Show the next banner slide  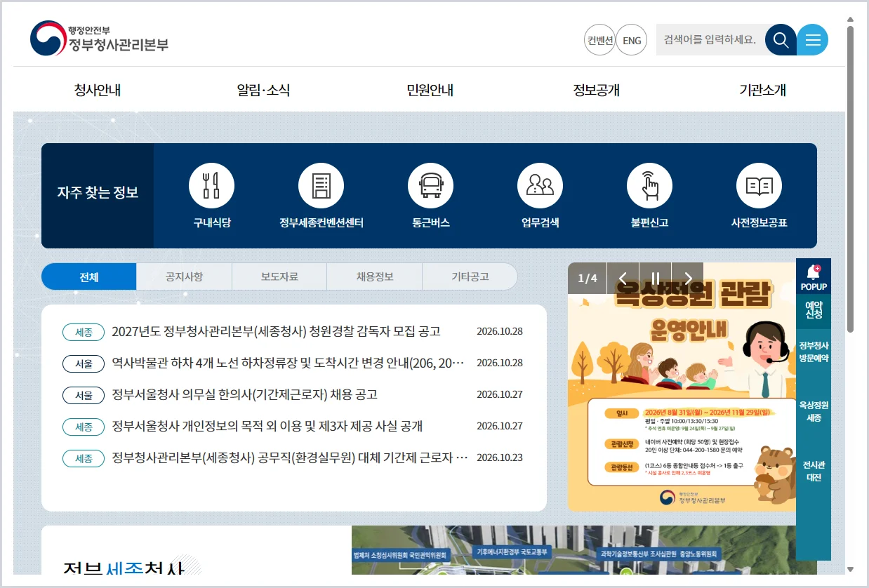pyautogui.click(x=687, y=278)
